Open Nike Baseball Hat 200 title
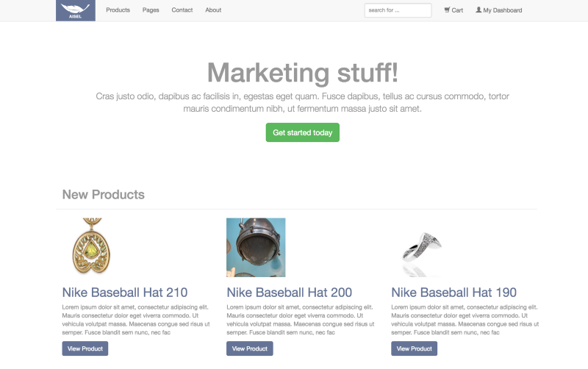Screen dimensions: 588x369 point(289,293)
